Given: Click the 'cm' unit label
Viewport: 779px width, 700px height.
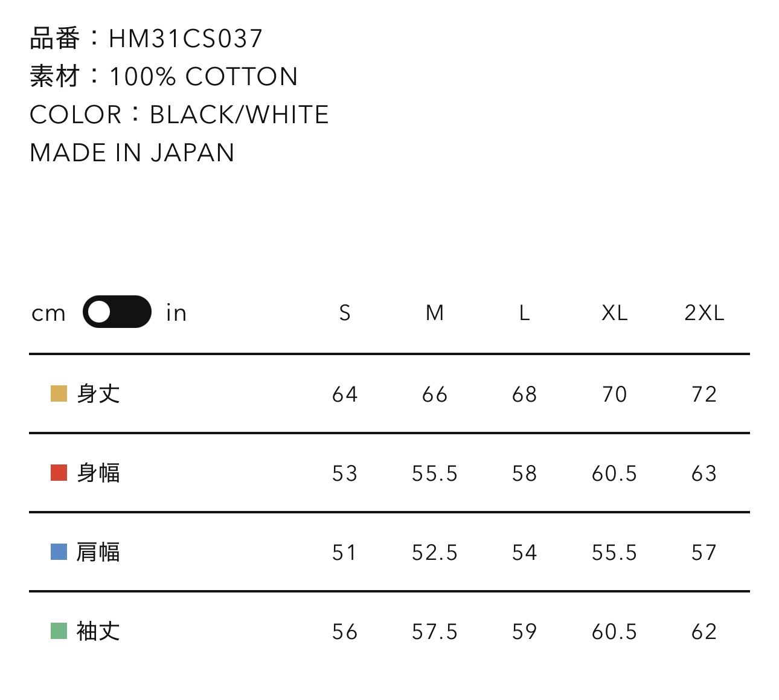Looking at the screenshot, I should (48, 313).
